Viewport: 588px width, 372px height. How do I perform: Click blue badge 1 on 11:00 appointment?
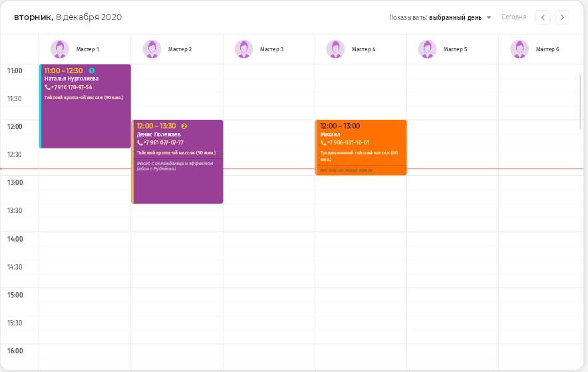[x=92, y=71]
